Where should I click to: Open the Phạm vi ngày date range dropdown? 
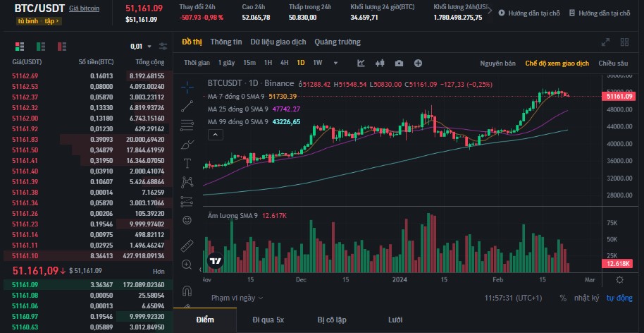pos(237,298)
